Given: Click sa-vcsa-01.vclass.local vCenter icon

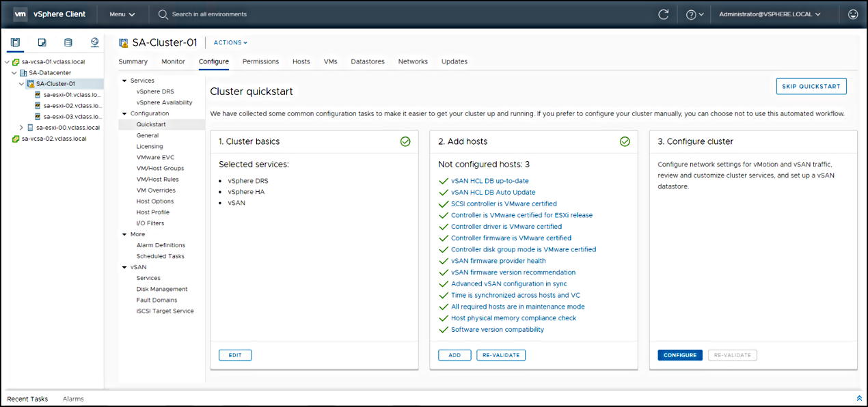Looking at the screenshot, I should 16,61.
